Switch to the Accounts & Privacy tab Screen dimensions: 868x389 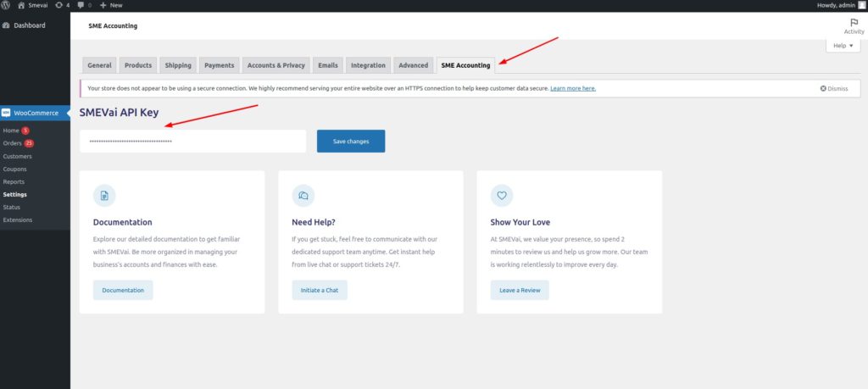point(276,65)
